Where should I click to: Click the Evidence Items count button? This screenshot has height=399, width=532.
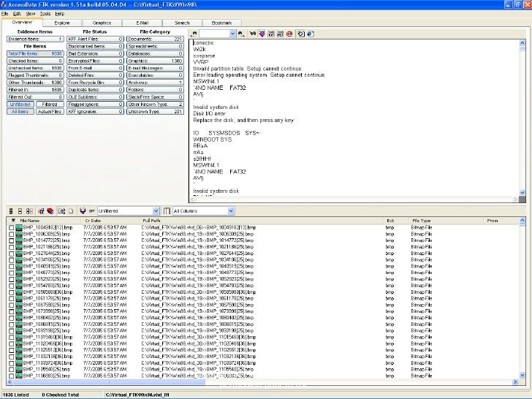(35, 39)
